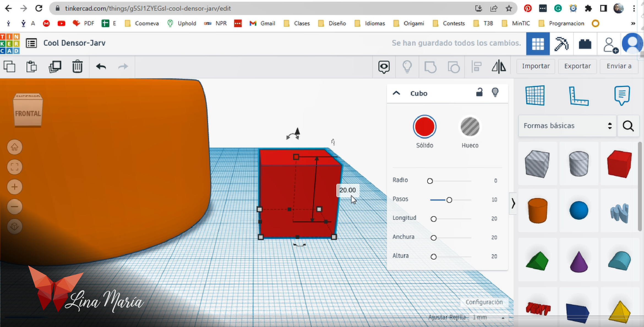The image size is (644, 327).
Task: Select the Workplane tool icon
Action: (x=535, y=96)
